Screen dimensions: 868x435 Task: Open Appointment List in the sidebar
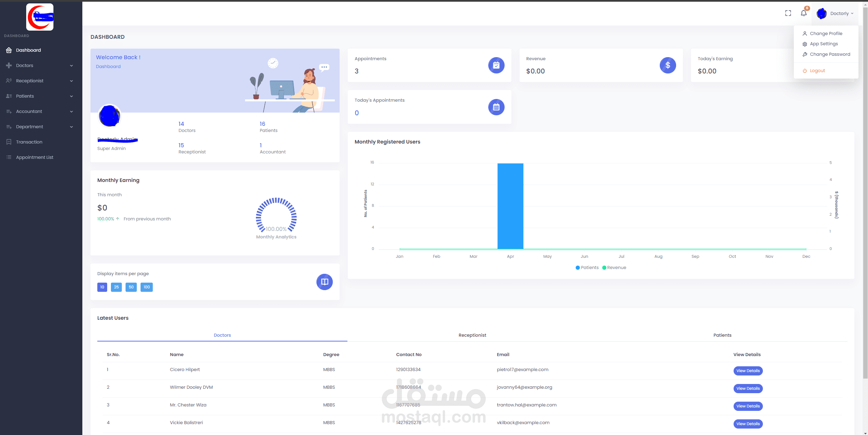point(35,157)
